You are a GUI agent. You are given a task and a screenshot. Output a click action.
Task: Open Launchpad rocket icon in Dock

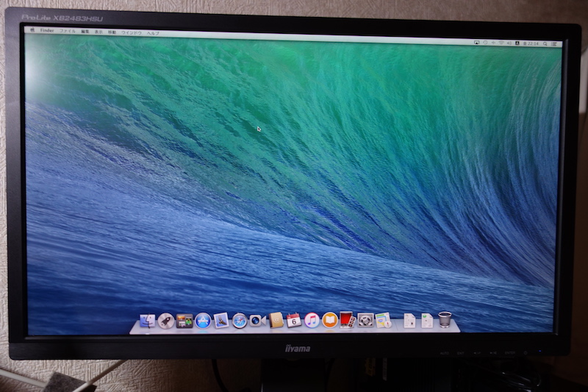pyautogui.click(x=166, y=321)
